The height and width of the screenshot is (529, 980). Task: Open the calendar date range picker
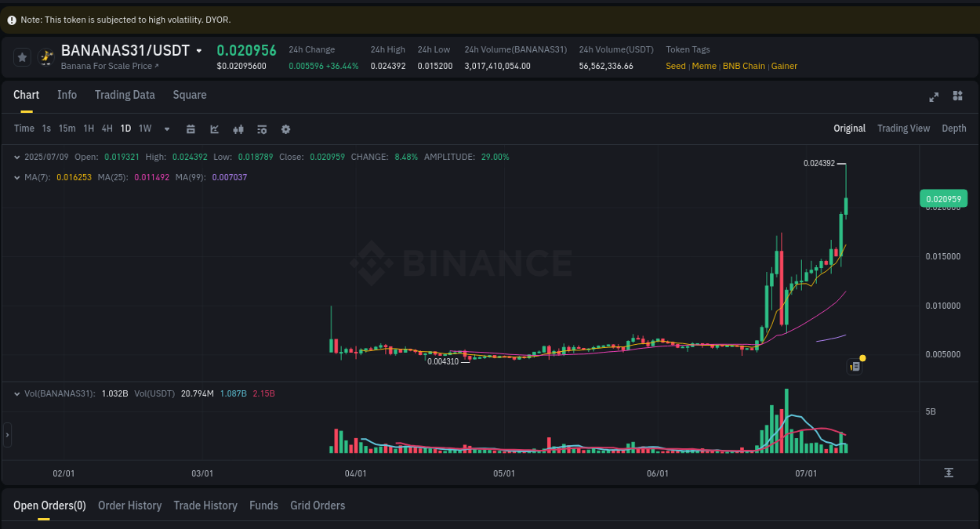[x=191, y=129]
